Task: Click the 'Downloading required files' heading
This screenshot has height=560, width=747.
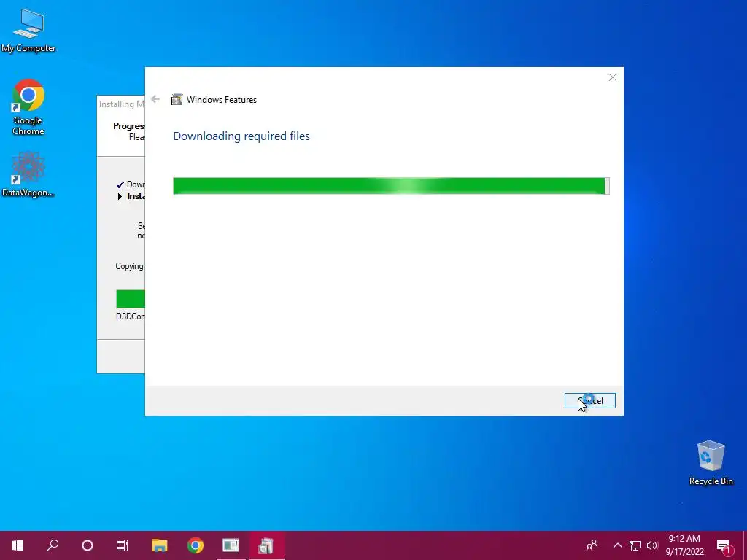Action: pos(241,136)
